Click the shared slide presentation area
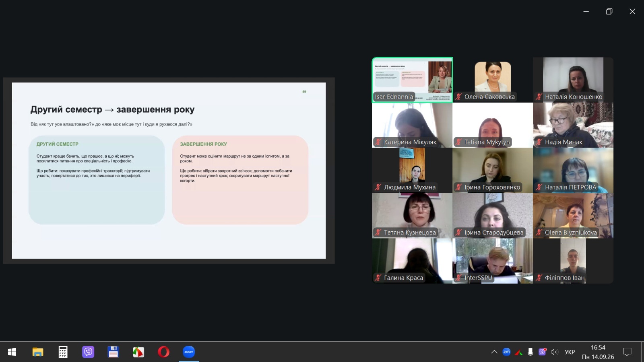644x362 pixels. (x=169, y=171)
